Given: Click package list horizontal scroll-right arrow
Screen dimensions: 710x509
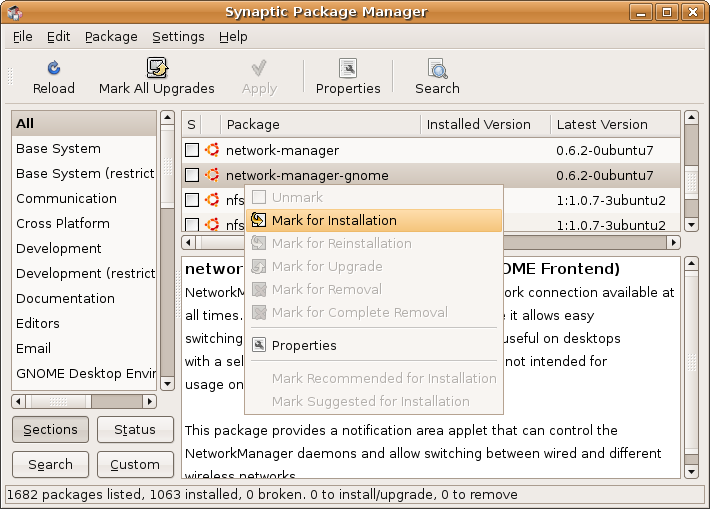Looking at the screenshot, I should click(x=674, y=243).
